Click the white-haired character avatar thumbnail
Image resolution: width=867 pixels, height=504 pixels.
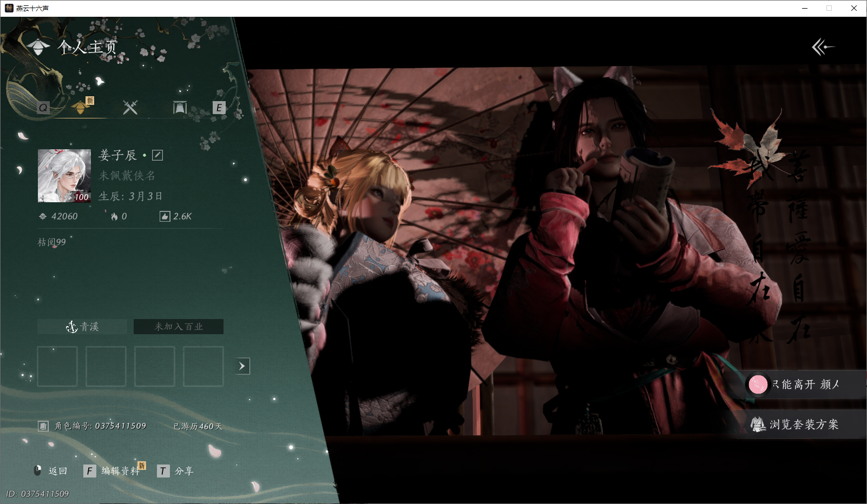point(64,176)
